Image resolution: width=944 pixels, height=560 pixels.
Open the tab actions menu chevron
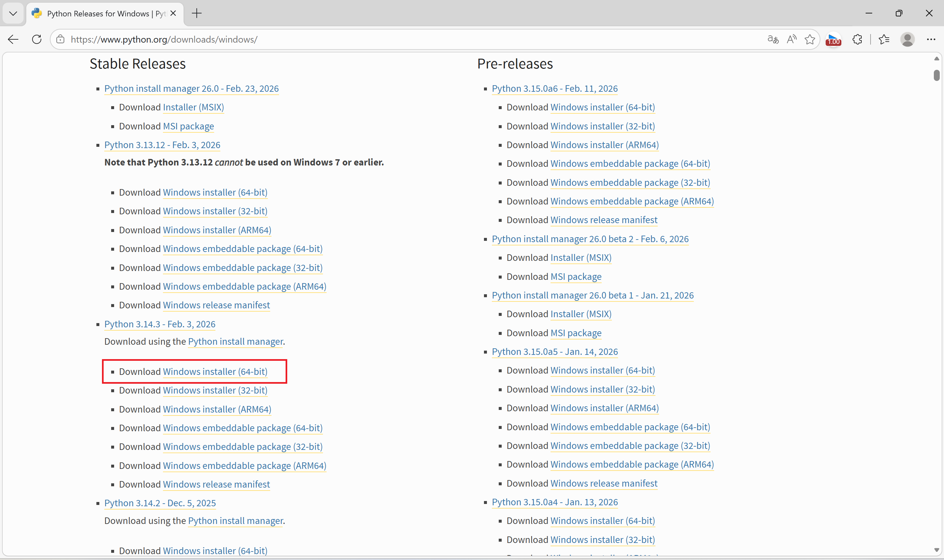click(x=13, y=13)
